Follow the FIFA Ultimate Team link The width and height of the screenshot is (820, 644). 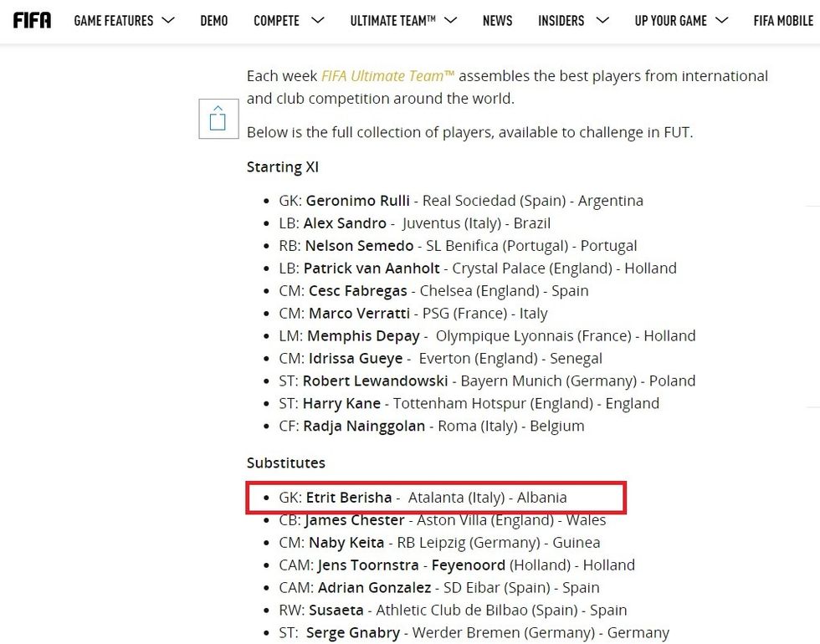[387, 75]
